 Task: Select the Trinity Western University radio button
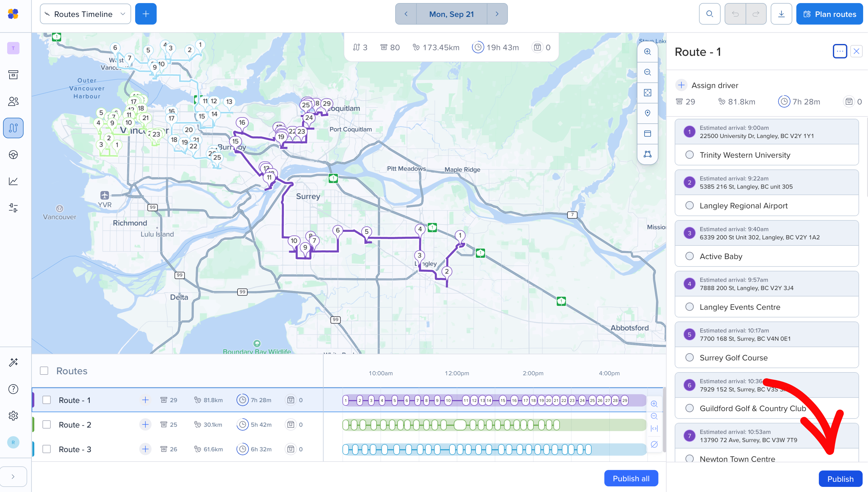(689, 155)
